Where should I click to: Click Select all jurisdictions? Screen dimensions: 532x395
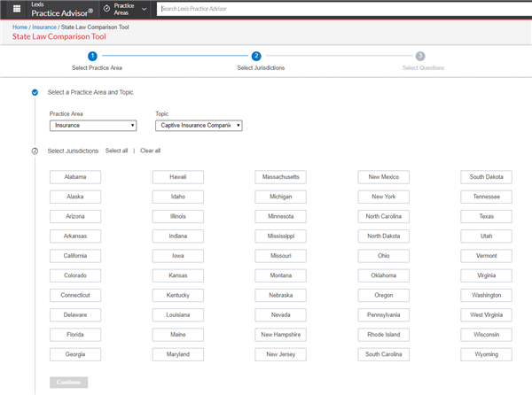click(x=116, y=151)
